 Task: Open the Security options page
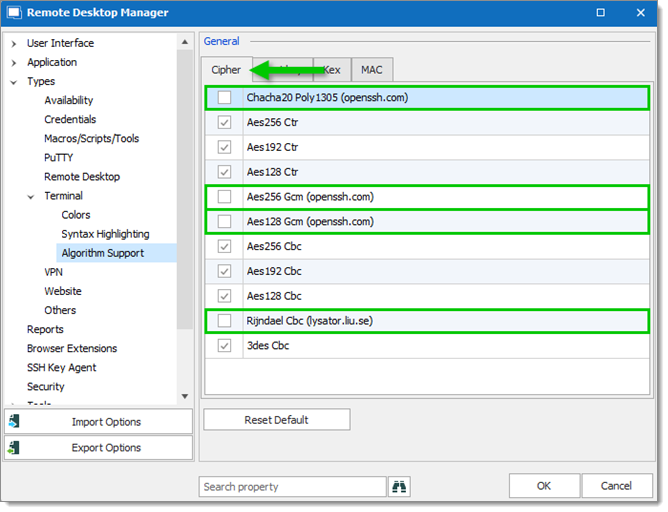(x=46, y=387)
